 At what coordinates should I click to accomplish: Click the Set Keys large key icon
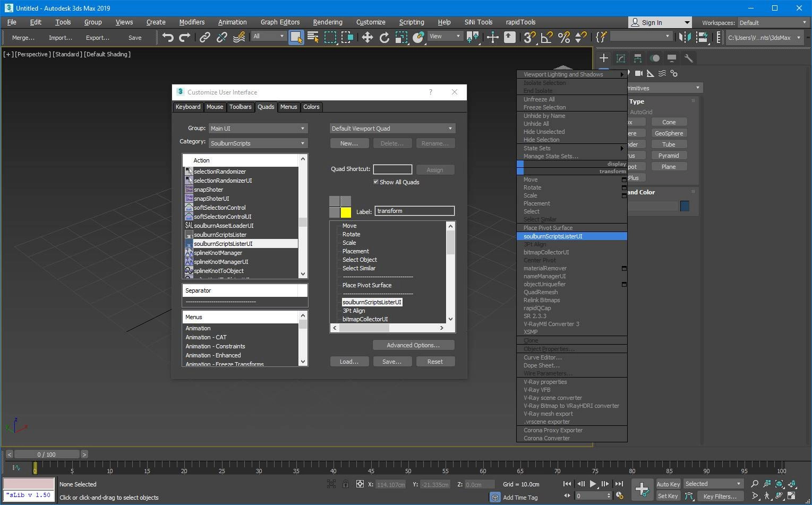click(642, 489)
